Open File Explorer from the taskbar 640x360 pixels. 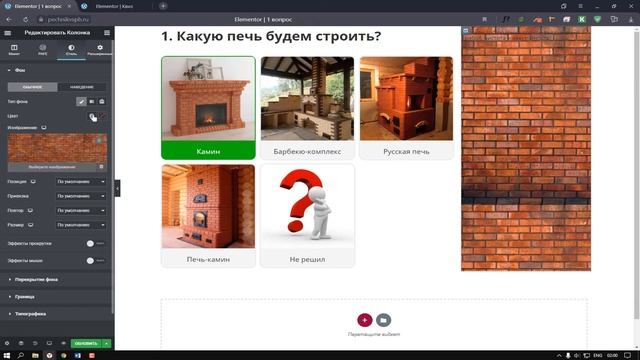point(35,356)
